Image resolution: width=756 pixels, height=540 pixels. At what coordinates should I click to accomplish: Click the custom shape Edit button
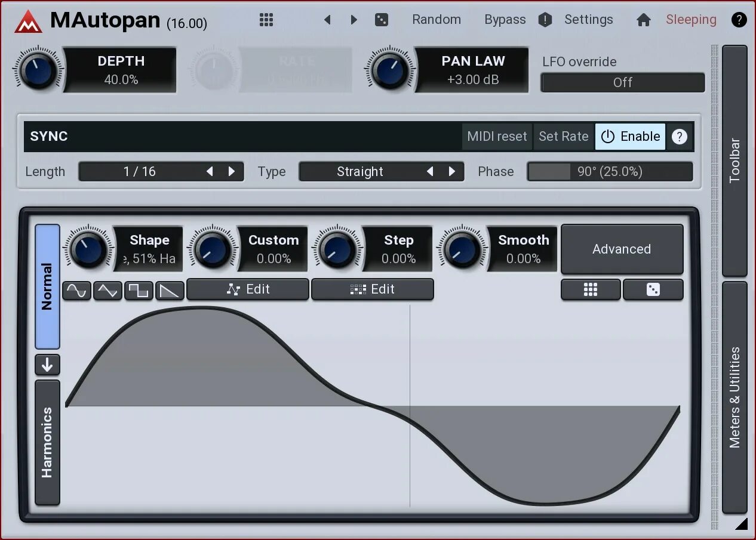coord(248,289)
